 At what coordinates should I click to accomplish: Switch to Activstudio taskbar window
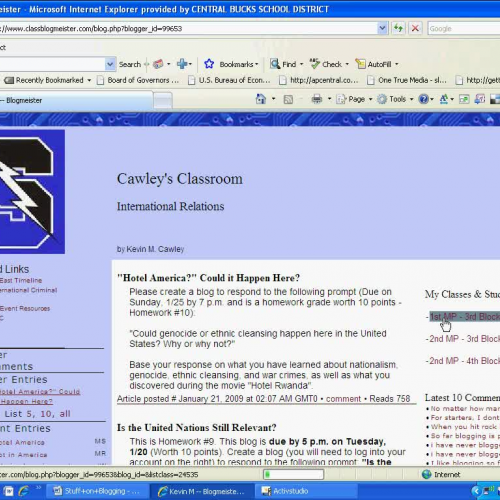tap(306, 491)
